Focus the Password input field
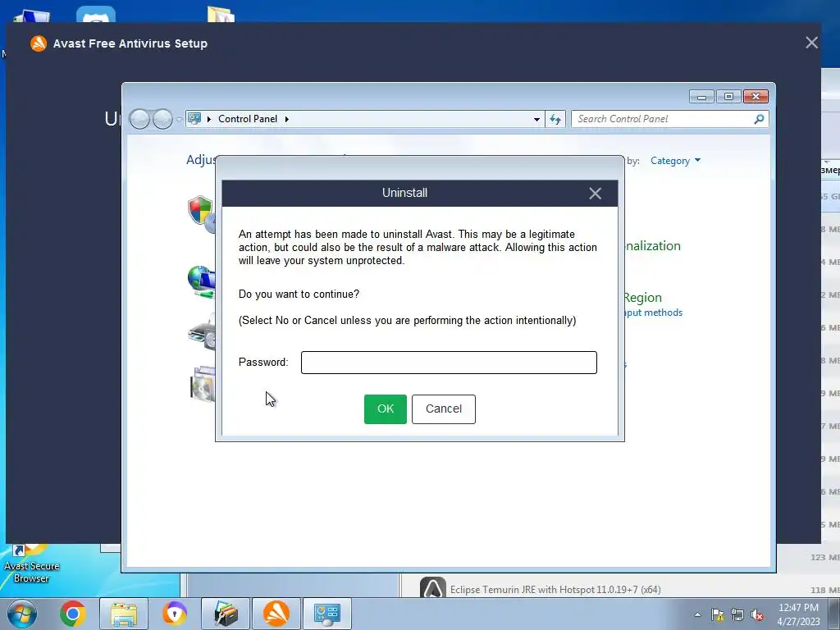Screen dimensions: 840x630 (x=449, y=363)
